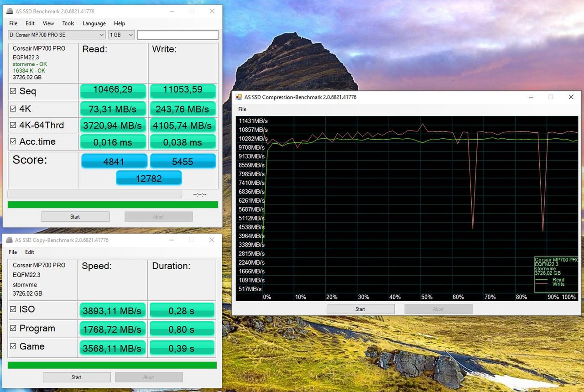This screenshot has height=392, width=584.
Task: Click the empty text field next to 1 GB
Action: pyautogui.click(x=178, y=35)
